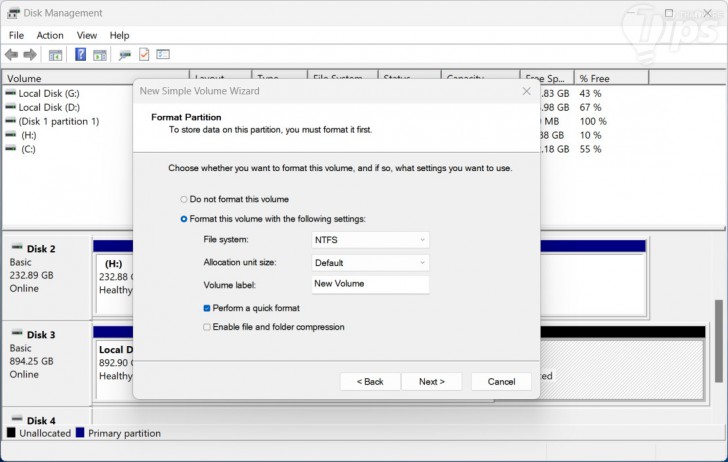728x462 pixels.
Task: Click the Disk 4 disk icon
Action: click(17, 418)
